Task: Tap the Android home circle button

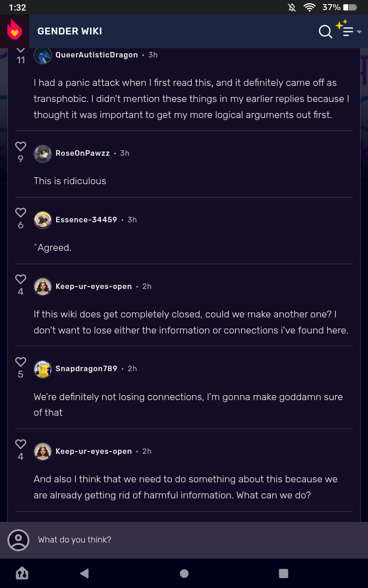Action: pyautogui.click(x=184, y=573)
